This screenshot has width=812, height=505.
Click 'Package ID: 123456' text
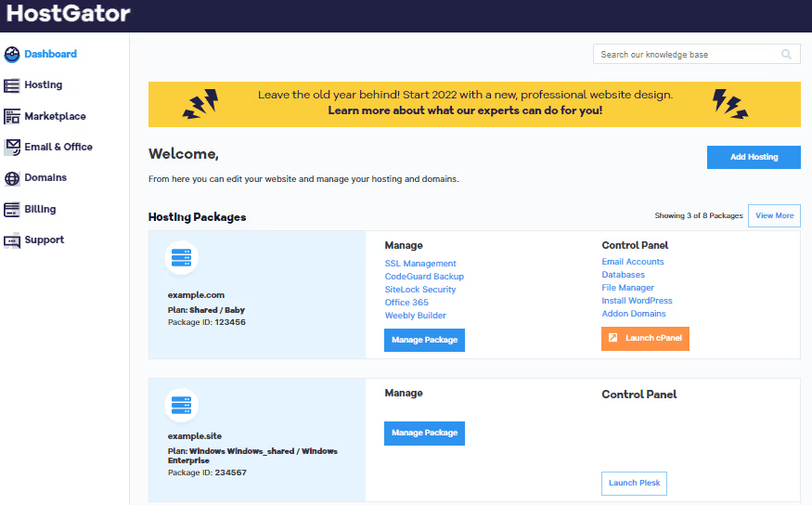click(207, 322)
